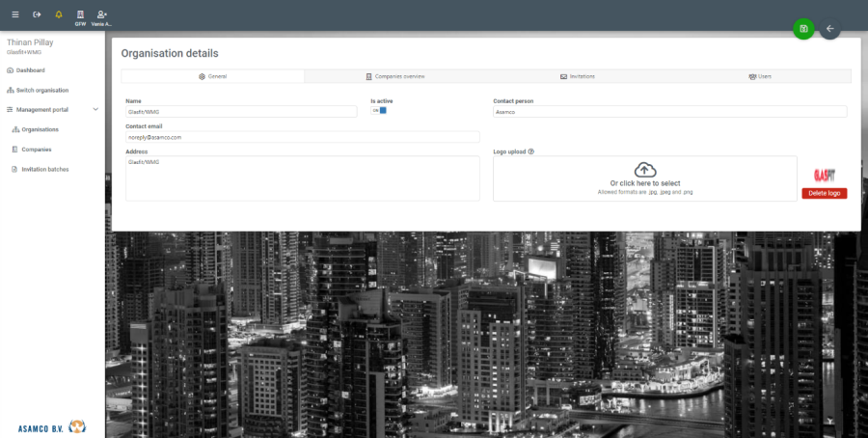
Task: Click the cloud upload icon
Action: tap(644, 171)
